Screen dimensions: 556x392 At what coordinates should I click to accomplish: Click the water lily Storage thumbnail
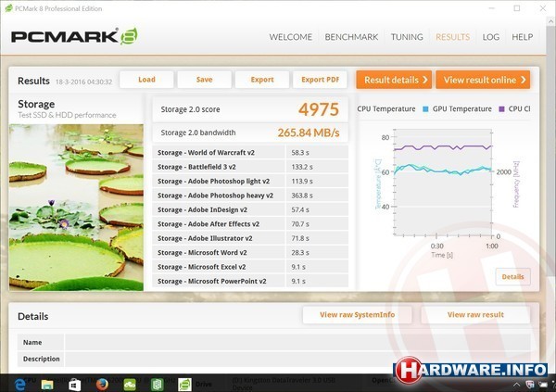(x=76, y=208)
